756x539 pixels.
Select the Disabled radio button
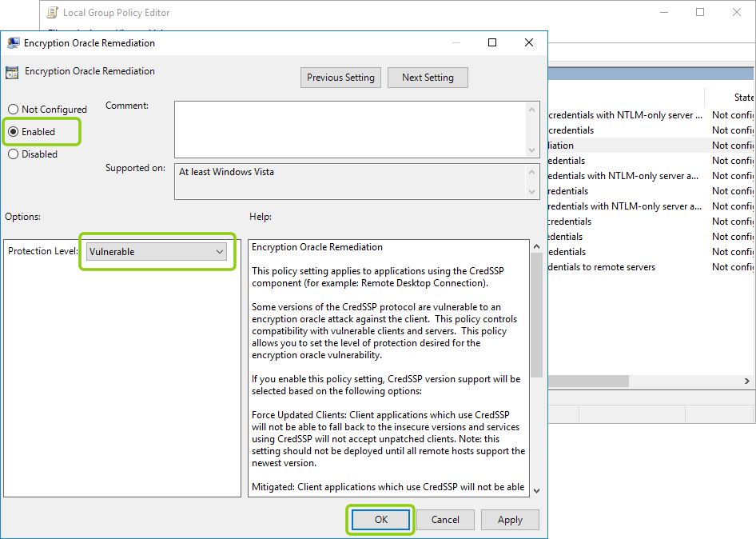[x=13, y=154]
